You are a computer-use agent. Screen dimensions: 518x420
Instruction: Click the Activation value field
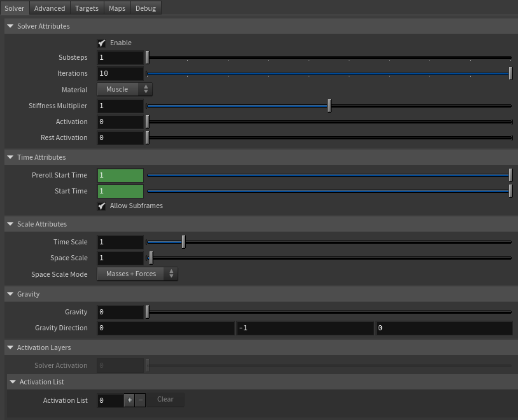[120, 122]
